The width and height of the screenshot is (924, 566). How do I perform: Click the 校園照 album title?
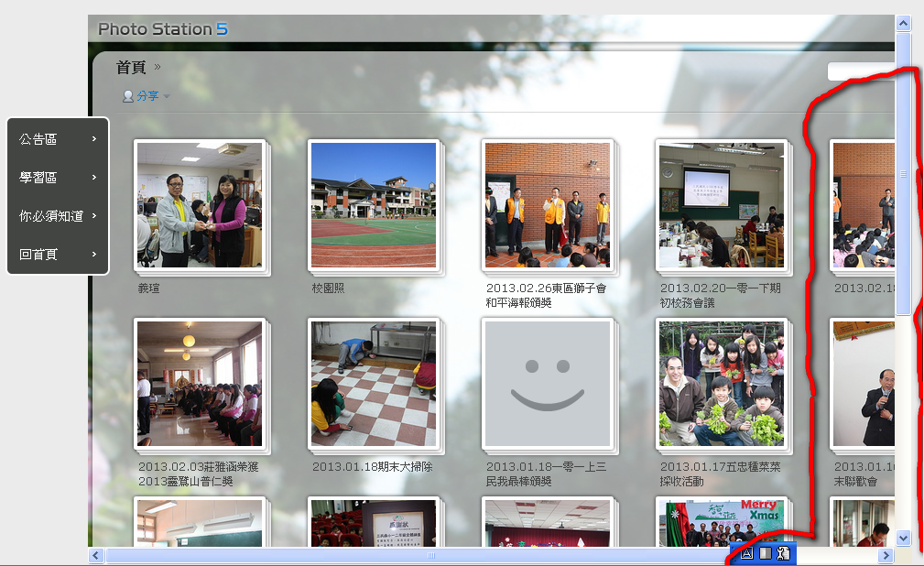pyautogui.click(x=328, y=288)
